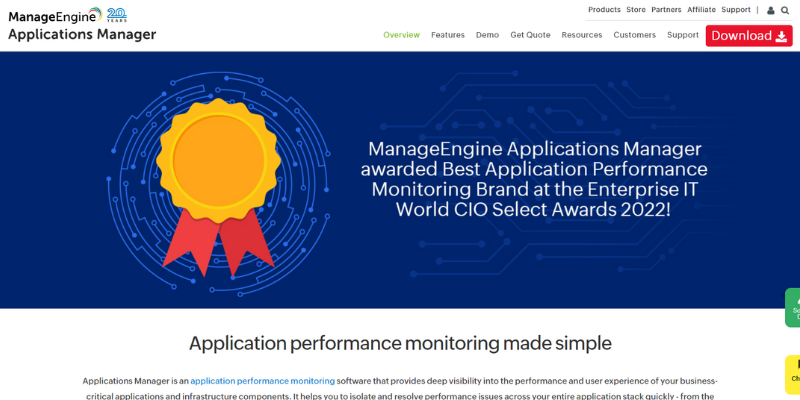Open the Partners link
The height and width of the screenshot is (400, 800).
[666, 10]
